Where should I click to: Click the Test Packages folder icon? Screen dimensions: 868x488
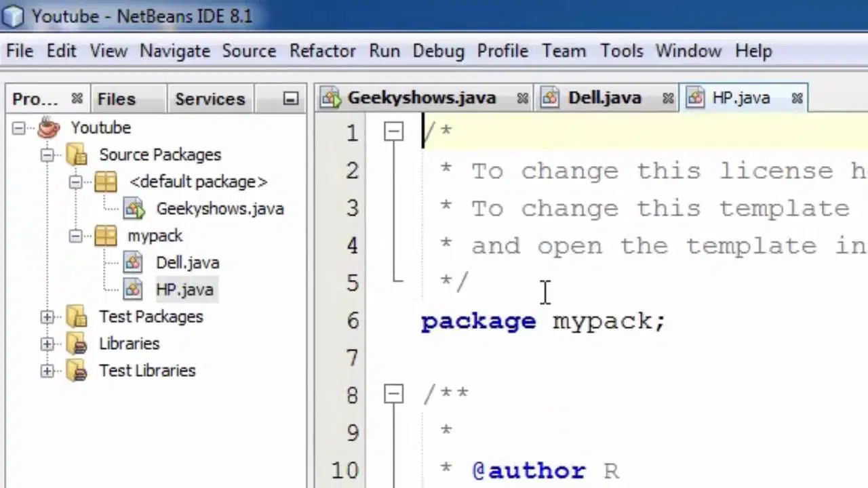pos(77,317)
